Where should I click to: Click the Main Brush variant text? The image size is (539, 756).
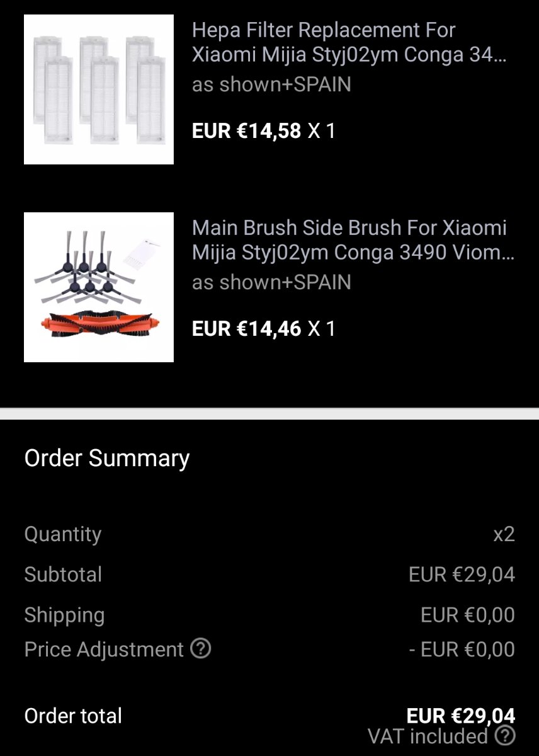pyautogui.click(x=271, y=282)
